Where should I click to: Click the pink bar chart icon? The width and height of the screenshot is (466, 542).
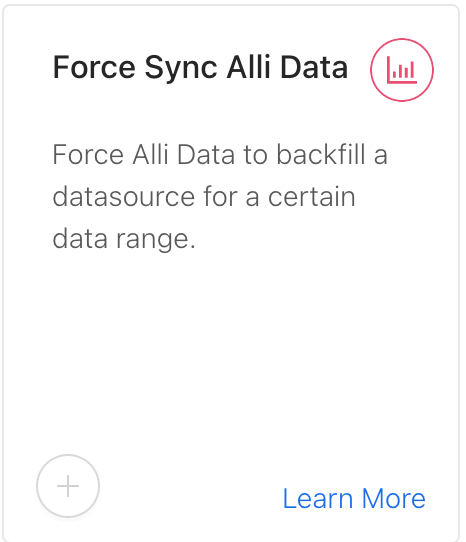[402, 70]
